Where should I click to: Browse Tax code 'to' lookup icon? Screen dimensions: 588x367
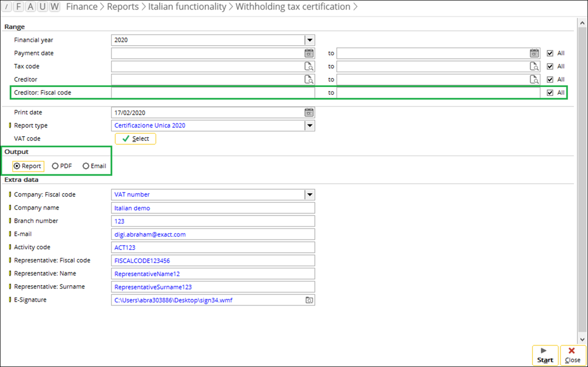click(535, 67)
